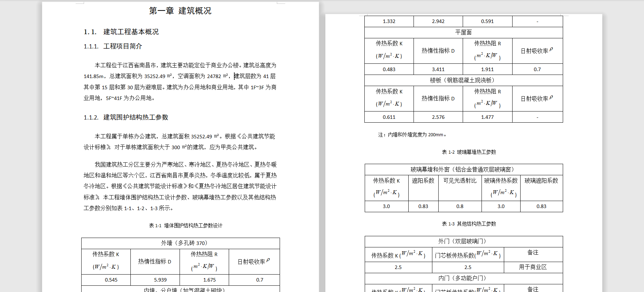The width and height of the screenshot is (644, 292).
Task: Select the cell containing value 3.411
Action: (438, 69)
